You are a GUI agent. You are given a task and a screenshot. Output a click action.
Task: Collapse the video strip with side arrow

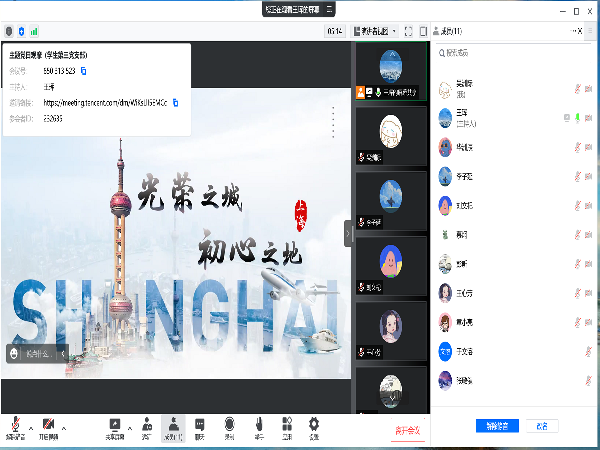(x=348, y=231)
